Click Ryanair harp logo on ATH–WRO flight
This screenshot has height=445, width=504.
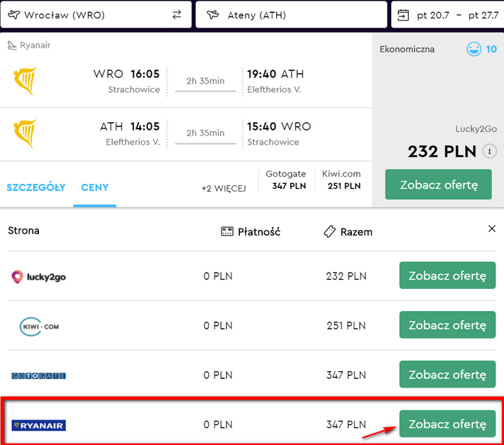[x=25, y=133]
